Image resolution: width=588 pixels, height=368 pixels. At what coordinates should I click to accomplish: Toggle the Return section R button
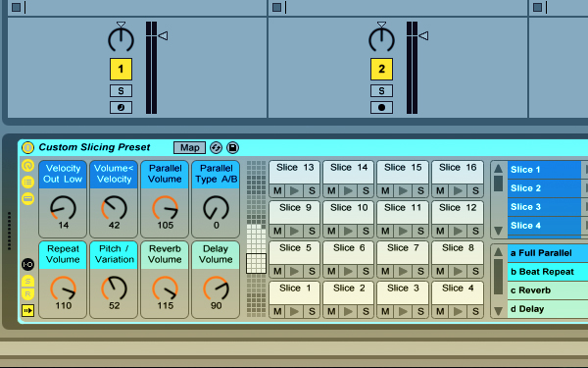pyautogui.click(x=27, y=293)
